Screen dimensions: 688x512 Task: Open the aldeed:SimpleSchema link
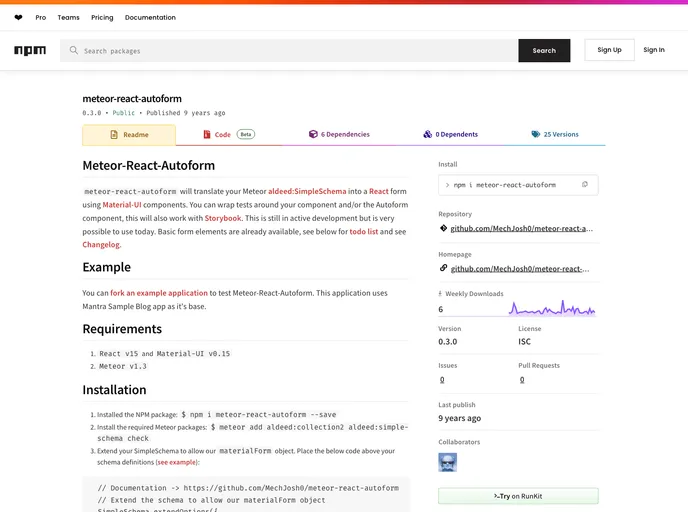tap(307, 191)
